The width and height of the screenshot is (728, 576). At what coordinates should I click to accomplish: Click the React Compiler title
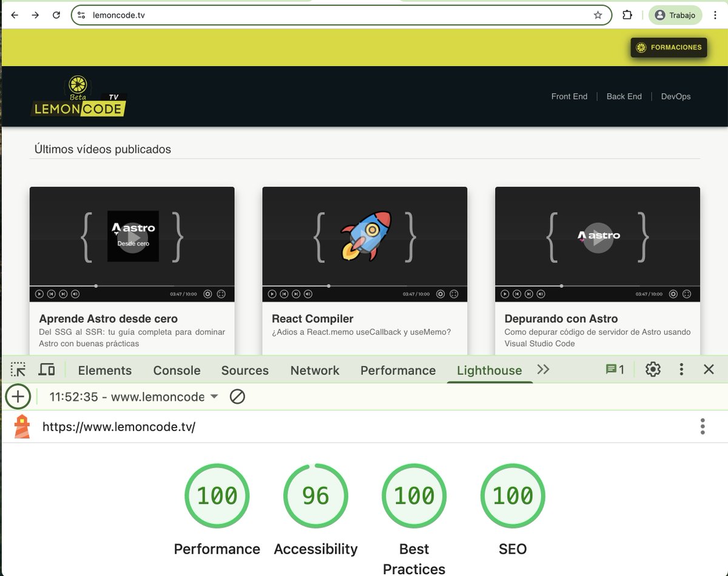(x=312, y=319)
